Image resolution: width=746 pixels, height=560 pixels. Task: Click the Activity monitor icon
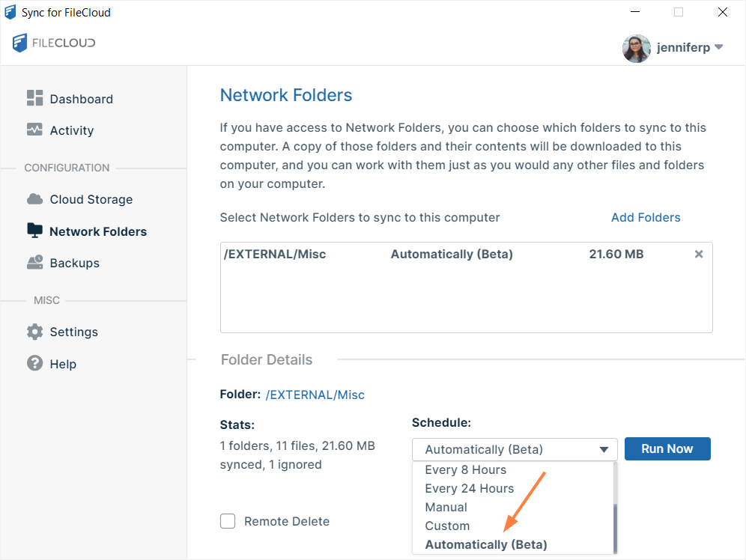tap(34, 130)
